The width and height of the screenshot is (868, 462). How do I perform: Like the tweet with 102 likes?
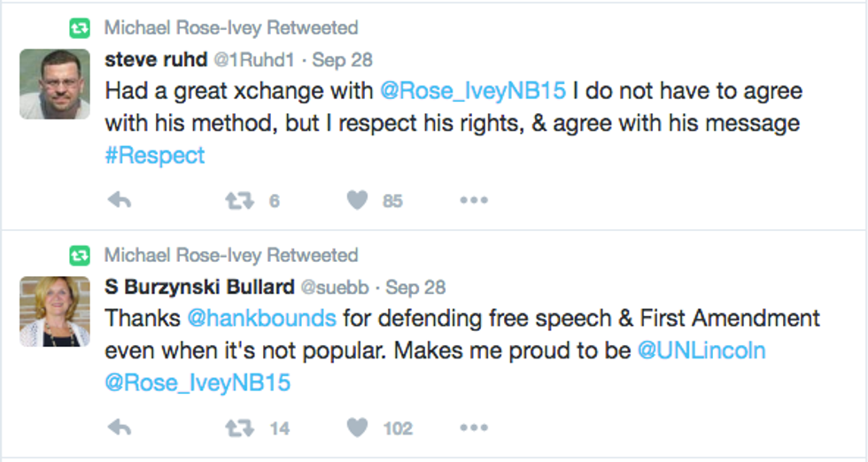coord(357,428)
